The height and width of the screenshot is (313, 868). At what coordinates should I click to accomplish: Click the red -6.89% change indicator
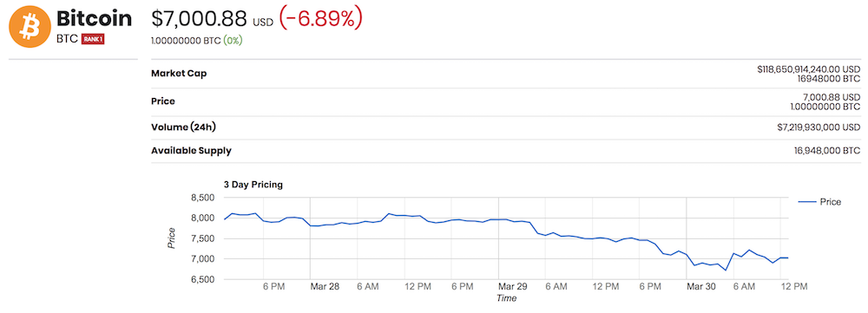pyautogui.click(x=320, y=18)
